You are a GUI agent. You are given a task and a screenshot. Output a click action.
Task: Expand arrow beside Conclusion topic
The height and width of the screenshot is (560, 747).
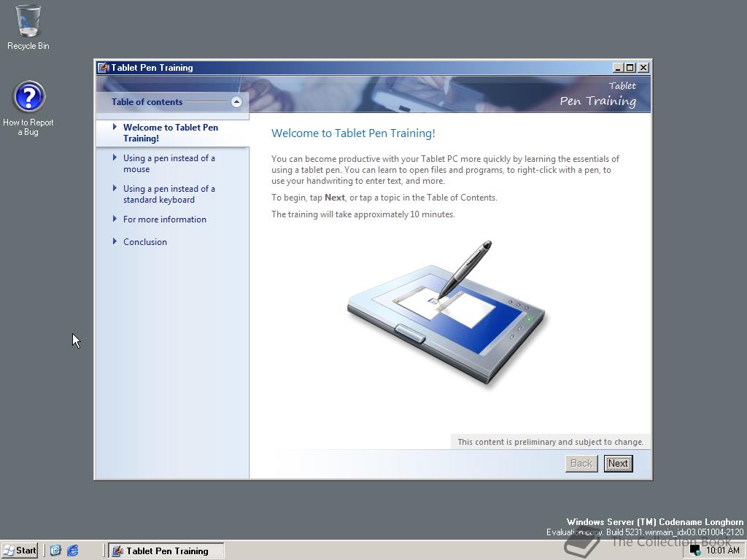coord(115,241)
